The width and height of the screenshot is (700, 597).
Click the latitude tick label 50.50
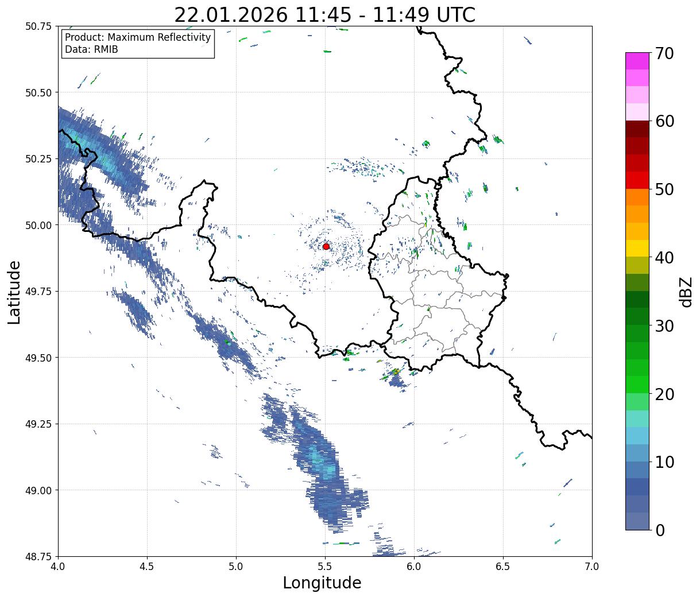point(38,92)
